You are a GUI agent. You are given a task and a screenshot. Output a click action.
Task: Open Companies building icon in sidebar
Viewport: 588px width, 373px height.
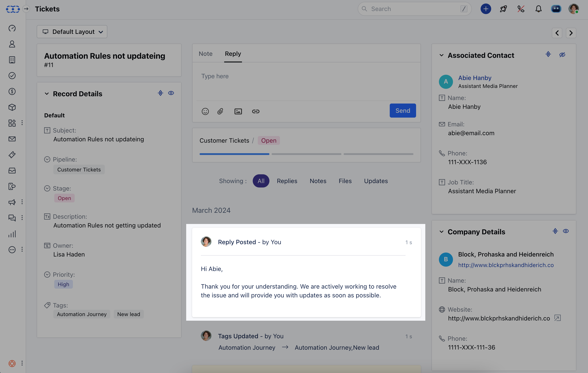pyautogui.click(x=12, y=60)
